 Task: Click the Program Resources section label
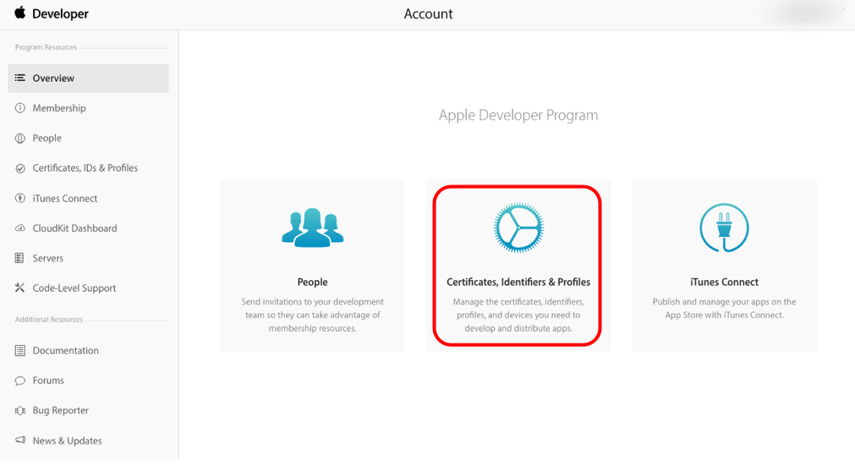coord(46,47)
